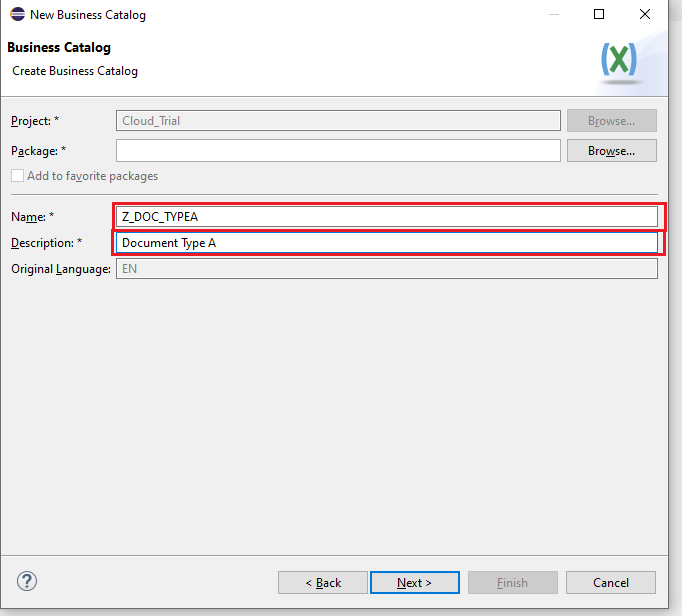682x616 pixels.
Task: Click the Name: label
Action: tap(32, 217)
